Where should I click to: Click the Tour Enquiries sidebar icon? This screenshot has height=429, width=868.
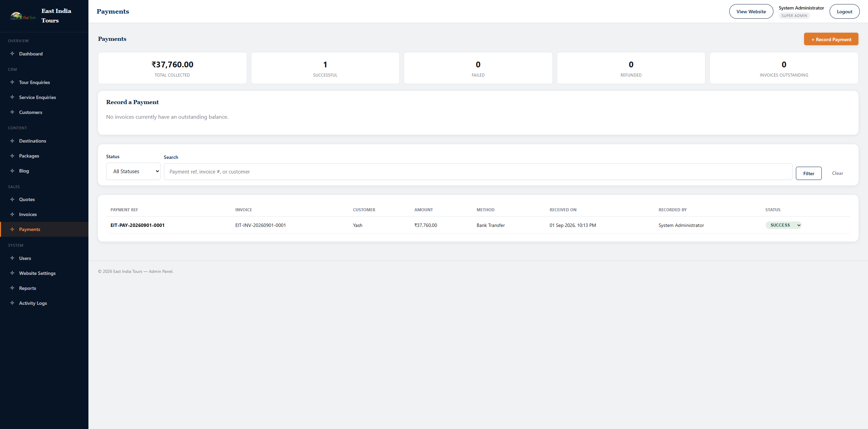point(12,82)
